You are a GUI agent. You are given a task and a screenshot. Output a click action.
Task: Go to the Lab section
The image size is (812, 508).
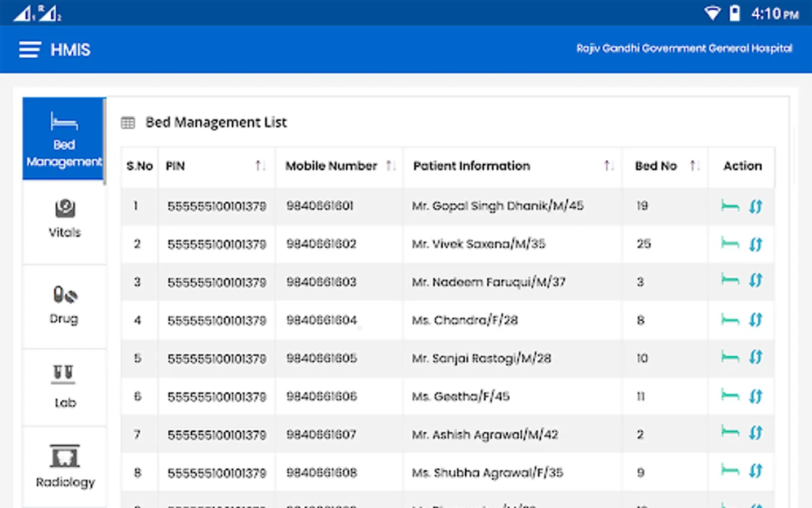[x=64, y=387]
